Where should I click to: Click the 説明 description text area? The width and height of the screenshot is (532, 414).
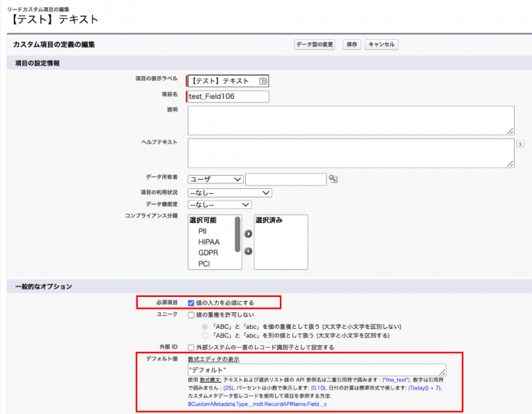[351, 119]
